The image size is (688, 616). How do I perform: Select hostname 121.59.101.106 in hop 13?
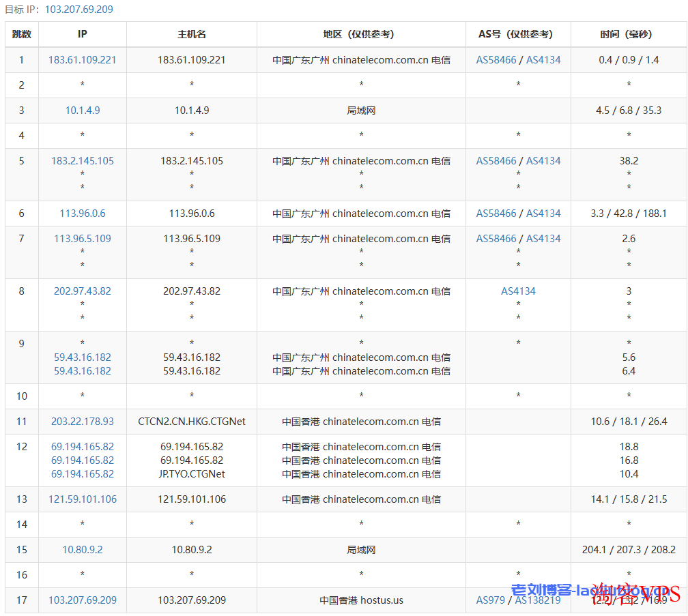(192, 499)
